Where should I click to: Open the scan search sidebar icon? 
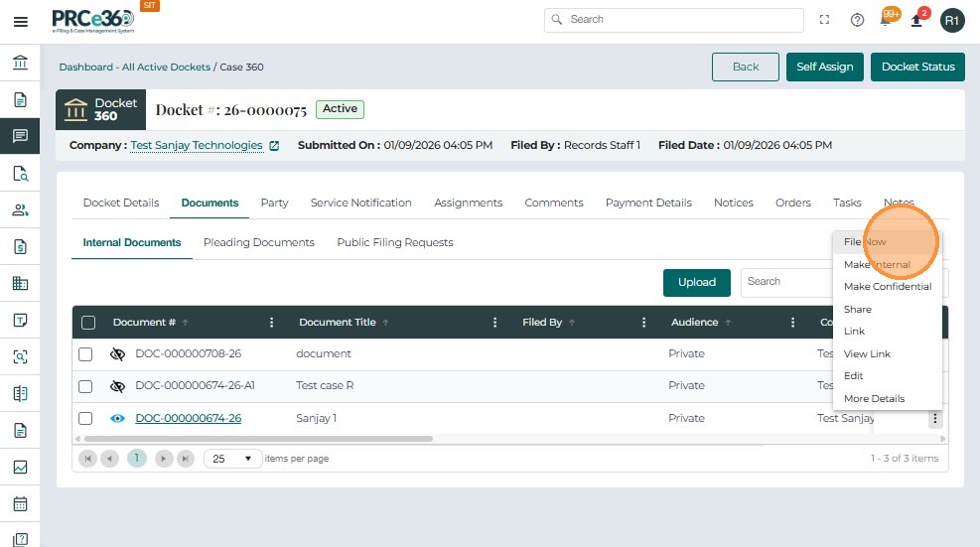[x=20, y=357]
